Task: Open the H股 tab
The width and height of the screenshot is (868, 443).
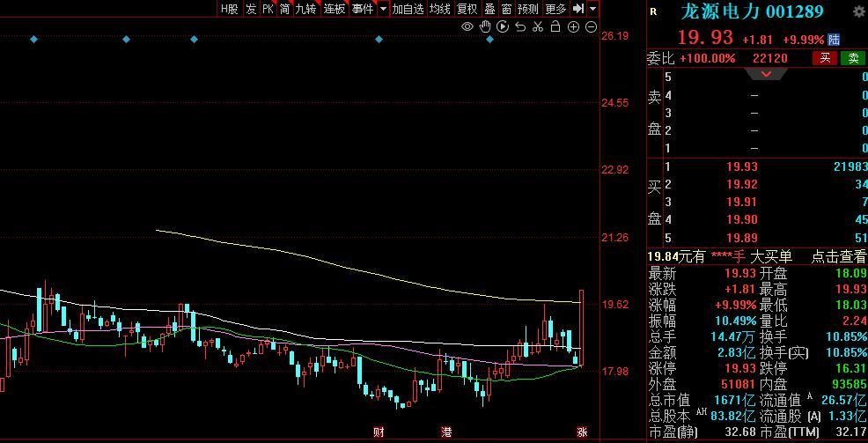Action: point(229,9)
